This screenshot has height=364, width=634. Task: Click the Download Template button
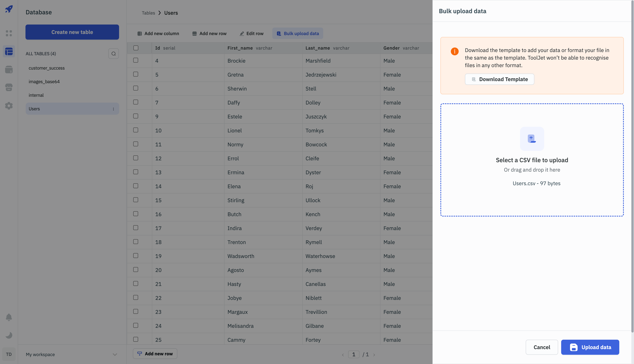coord(499,79)
